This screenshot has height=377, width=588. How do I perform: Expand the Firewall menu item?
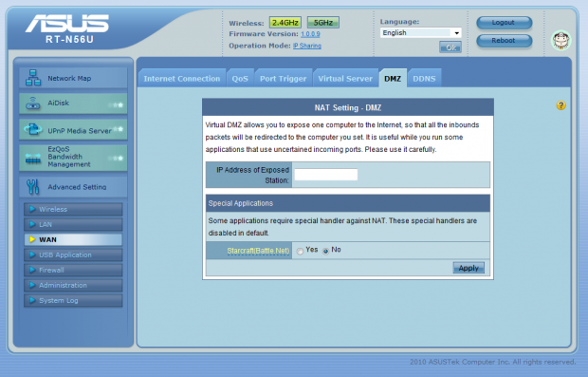pyautogui.click(x=73, y=270)
